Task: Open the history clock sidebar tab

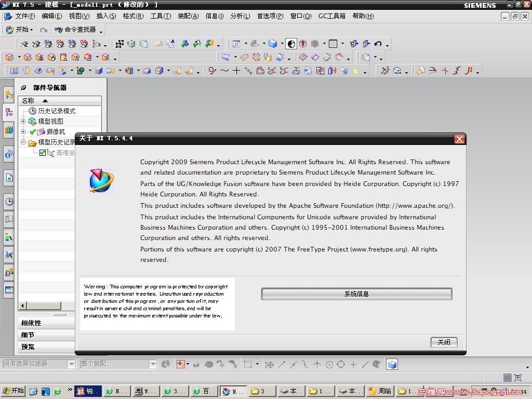Action: (9, 202)
